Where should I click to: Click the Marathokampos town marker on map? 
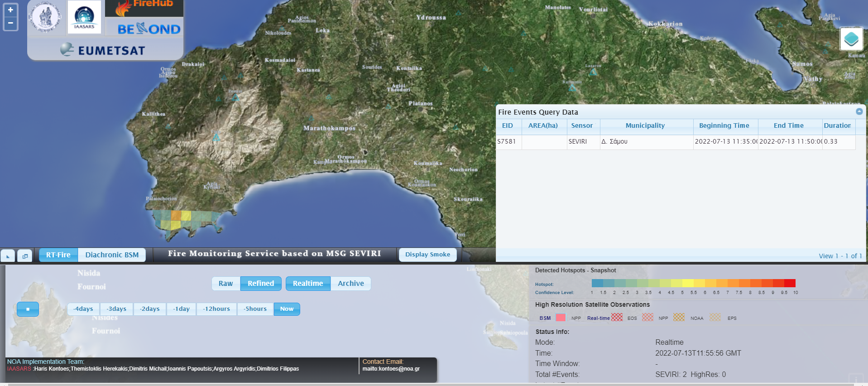pos(329,134)
